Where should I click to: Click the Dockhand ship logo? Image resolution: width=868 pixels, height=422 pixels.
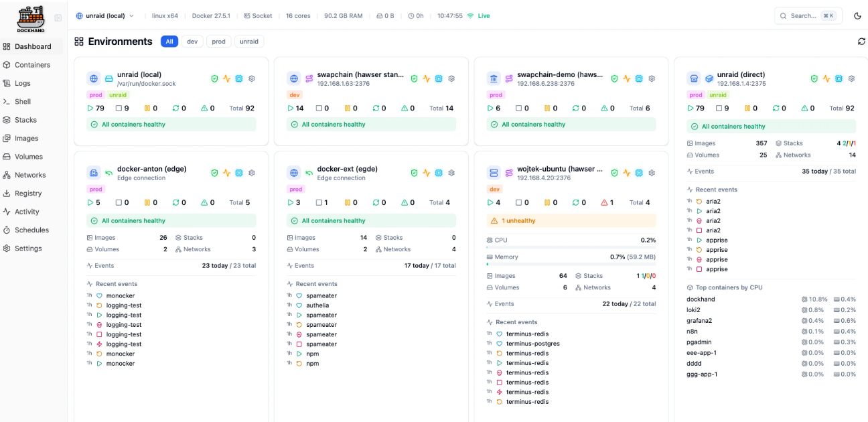31,19
